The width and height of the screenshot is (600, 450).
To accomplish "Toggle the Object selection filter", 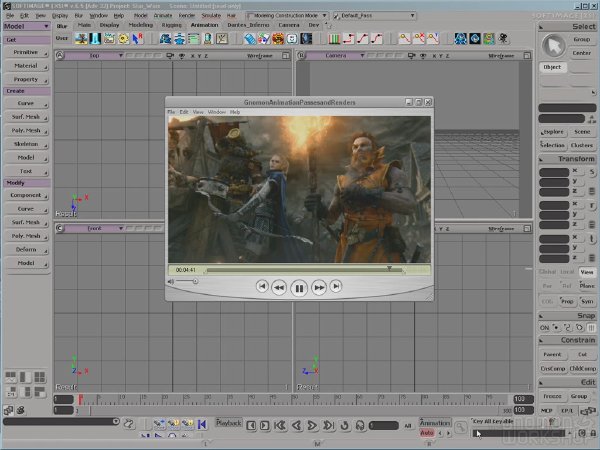I will click(x=552, y=67).
